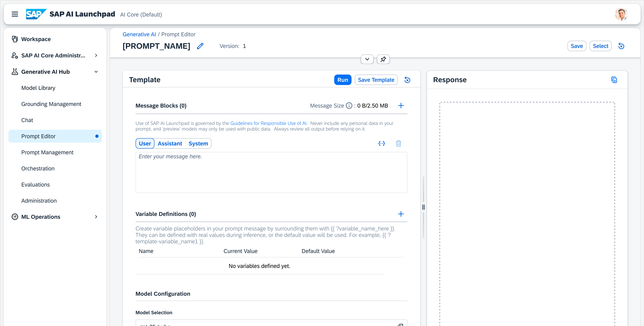Click the reset icon next to Save Template
Image resolution: width=644 pixels, height=326 pixels.
[x=407, y=80]
